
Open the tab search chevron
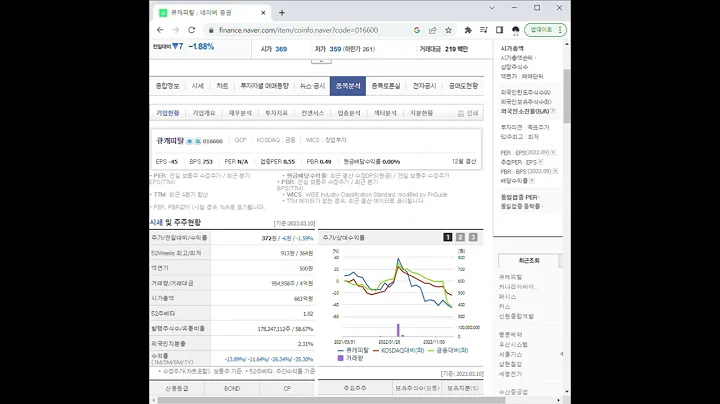pyautogui.click(x=492, y=8)
